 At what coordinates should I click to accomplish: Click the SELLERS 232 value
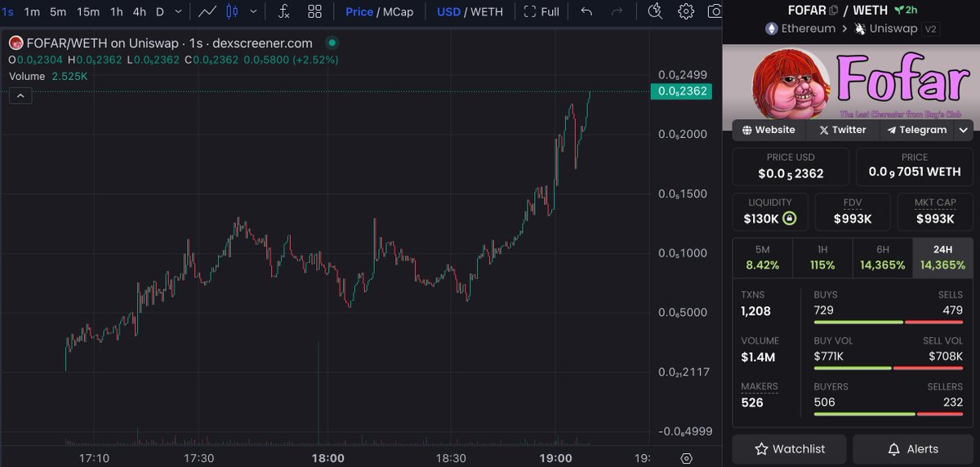(x=951, y=403)
